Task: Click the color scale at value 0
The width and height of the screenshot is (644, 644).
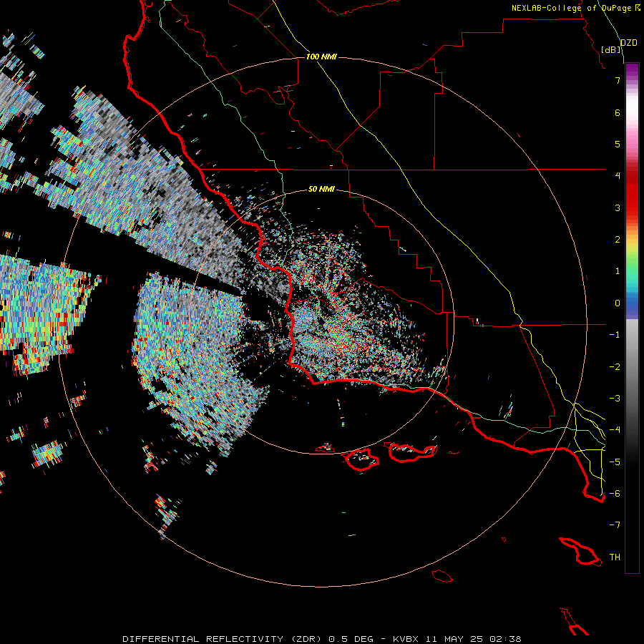Action: click(632, 303)
